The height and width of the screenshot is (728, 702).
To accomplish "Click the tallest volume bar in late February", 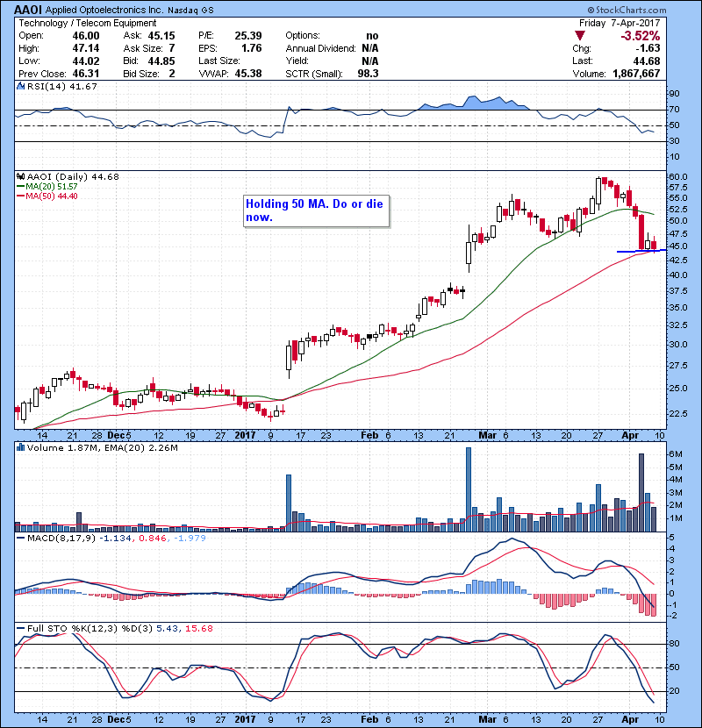I will click(x=469, y=489).
